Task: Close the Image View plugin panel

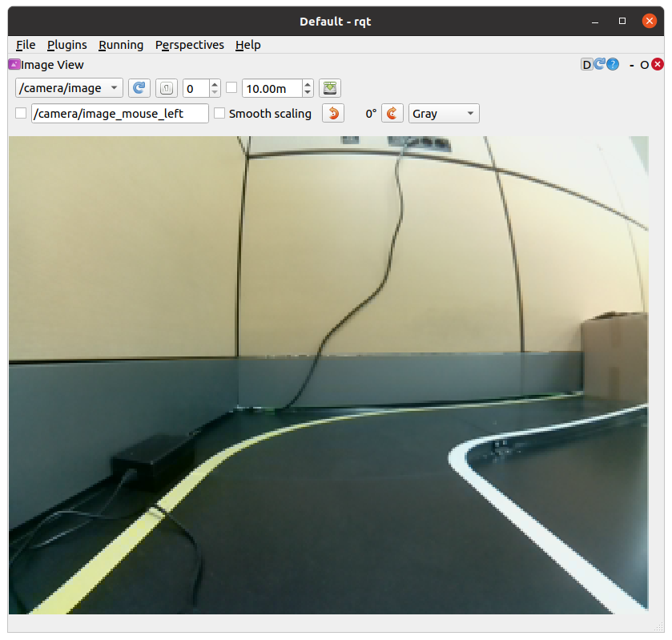Action: coord(658,64)
